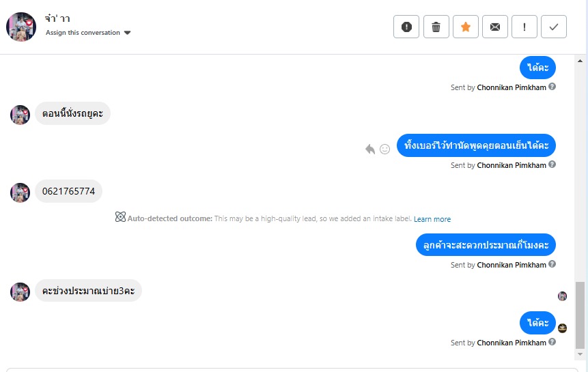
Task: Click the help icon beside the topmost Sent by line
Action: click(x=552, y=87)
